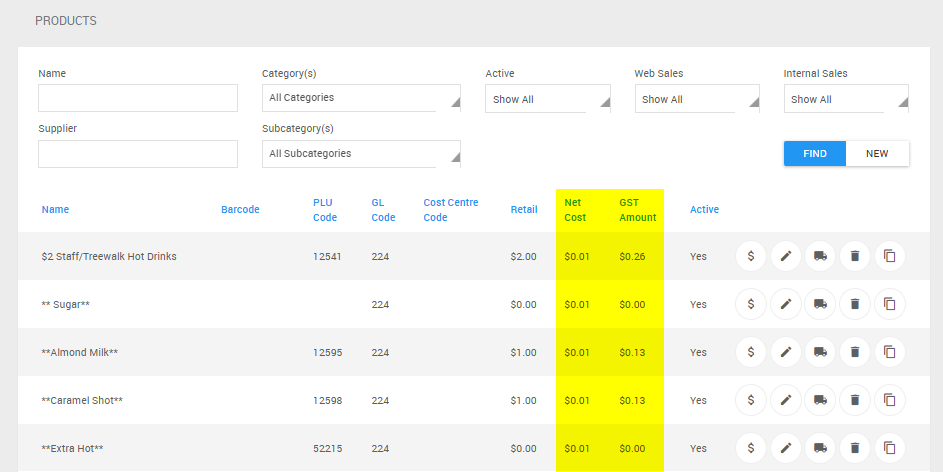This screenshot has height=472, width=943.
Task: Edit the Almond Milk product with pencil icon
Action: point(786,352)
